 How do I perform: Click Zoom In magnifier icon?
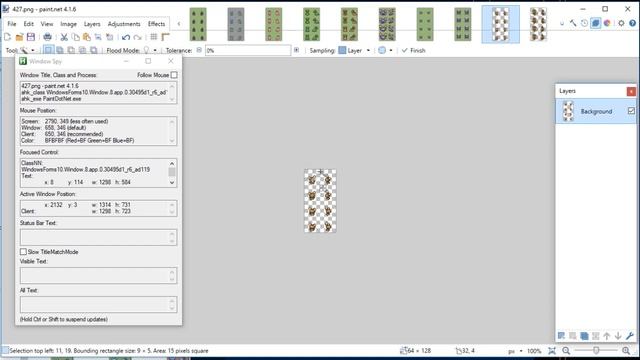pyautogui.click(x=626, y=351)
